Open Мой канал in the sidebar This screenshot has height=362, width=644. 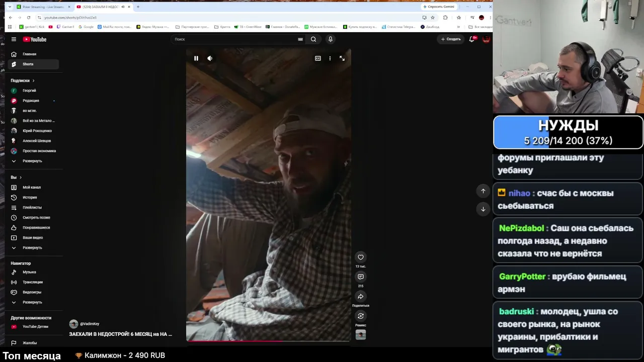pyautogui.click(x=33, y=187)
